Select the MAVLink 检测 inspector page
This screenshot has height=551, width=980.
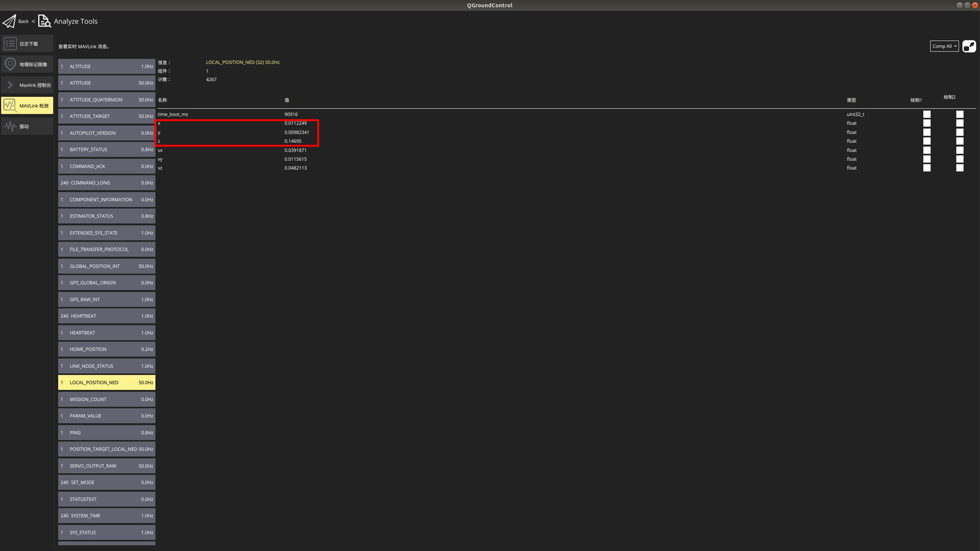click(27, 106)
